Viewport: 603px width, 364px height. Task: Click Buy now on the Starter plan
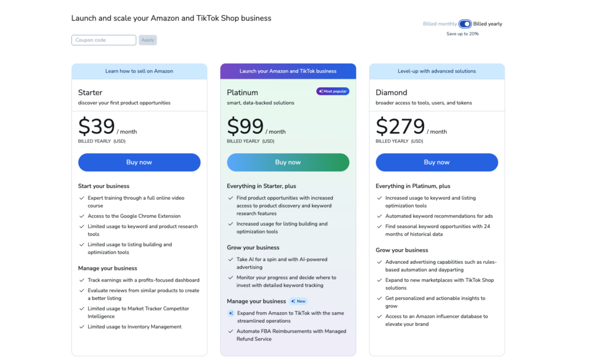click(139, 162)
